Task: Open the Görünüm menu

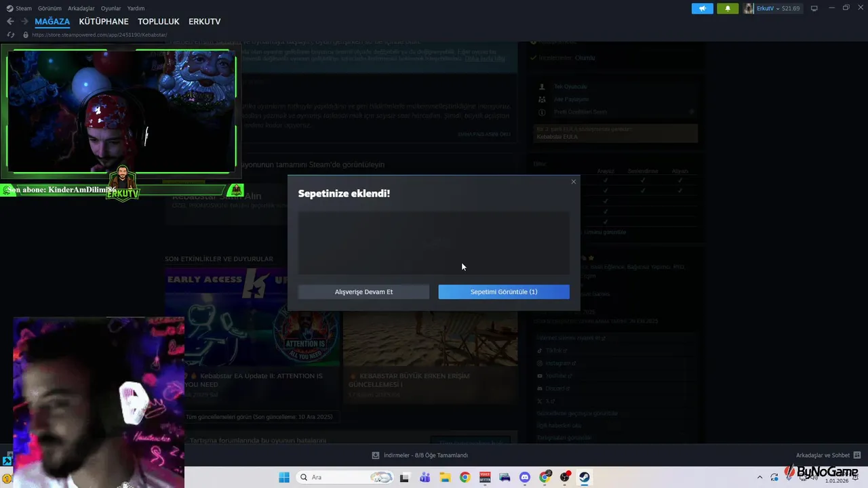Action: [50, 8]
